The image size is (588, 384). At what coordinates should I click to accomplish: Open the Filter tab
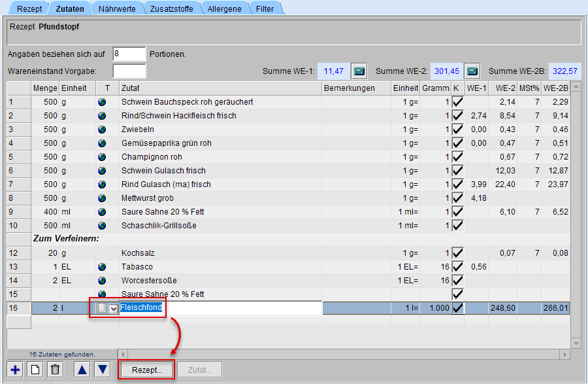pos(265,9)
